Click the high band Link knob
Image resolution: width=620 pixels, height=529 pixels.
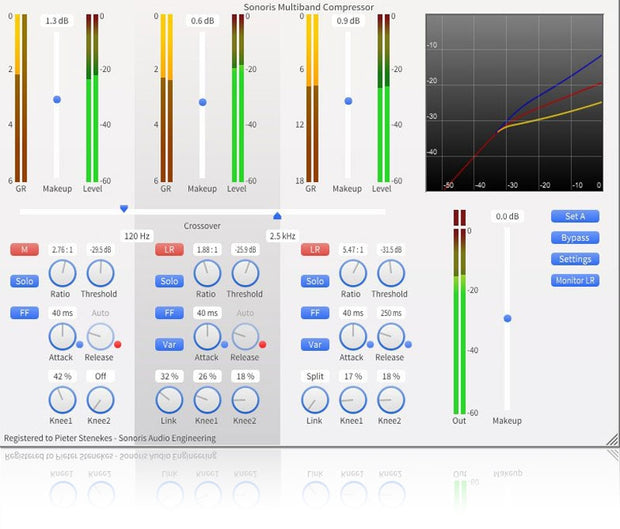pyautogui.click(x=315, y=400)
